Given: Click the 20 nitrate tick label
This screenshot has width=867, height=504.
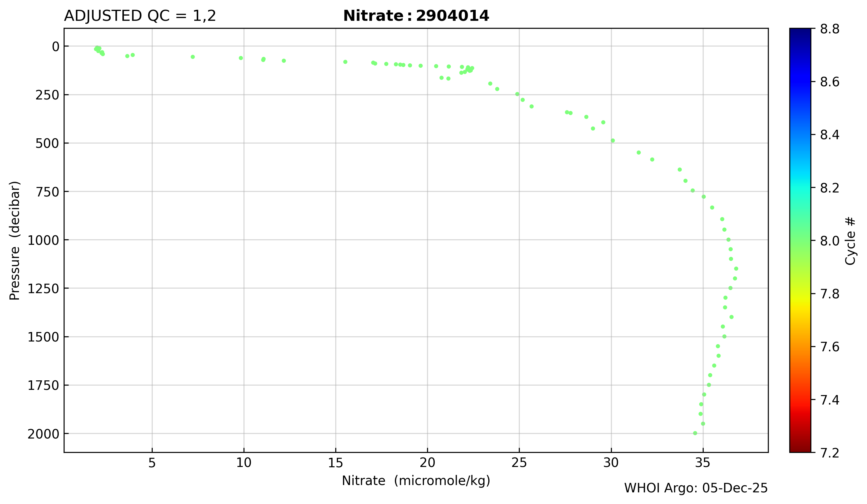Looking at the screenshot, I should [427, 463].
